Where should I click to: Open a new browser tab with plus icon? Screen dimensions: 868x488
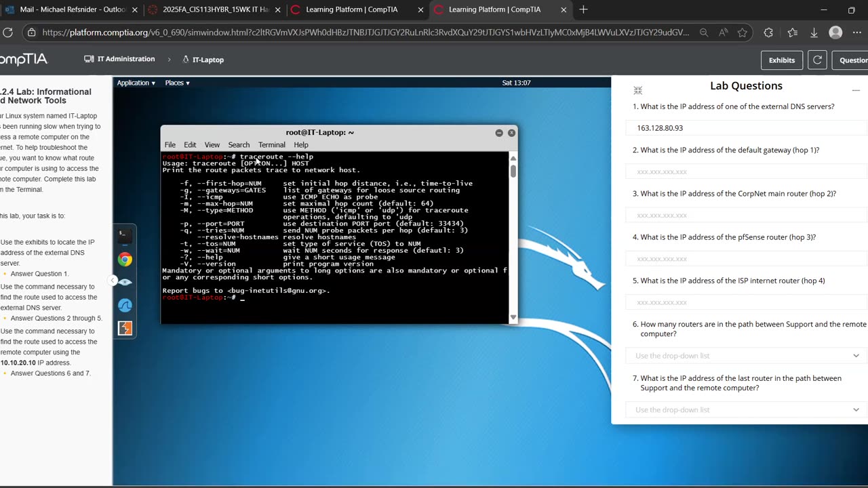(583, 9)
